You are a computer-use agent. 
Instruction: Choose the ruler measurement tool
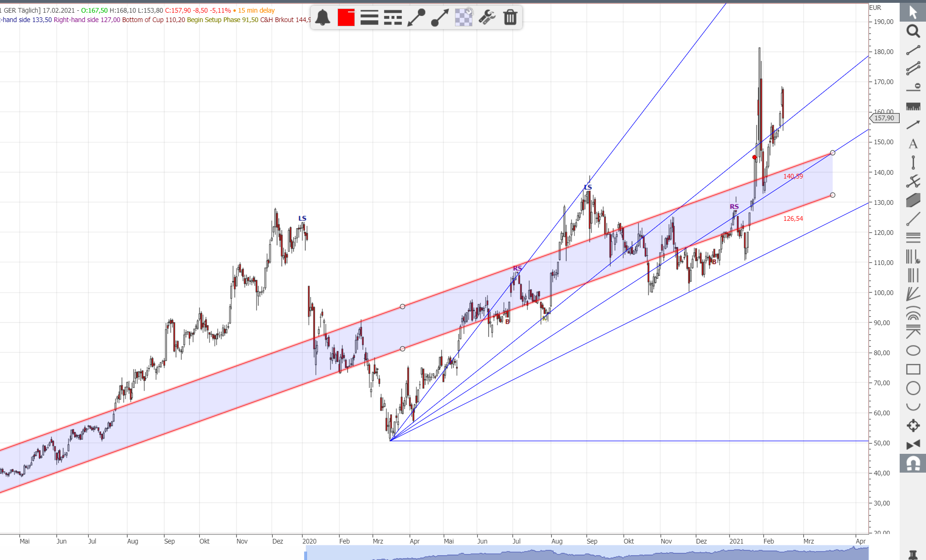pyautogui.click(x=913, y=107)
